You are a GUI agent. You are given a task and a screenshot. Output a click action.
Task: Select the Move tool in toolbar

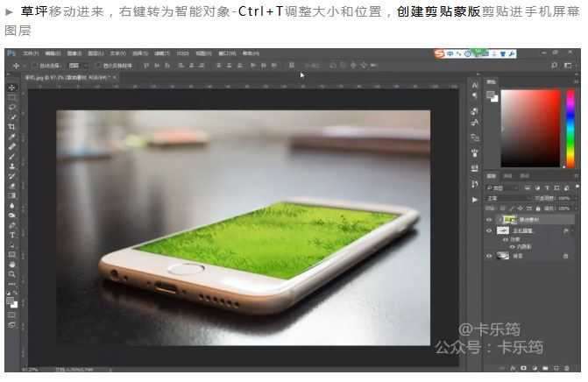12,88
